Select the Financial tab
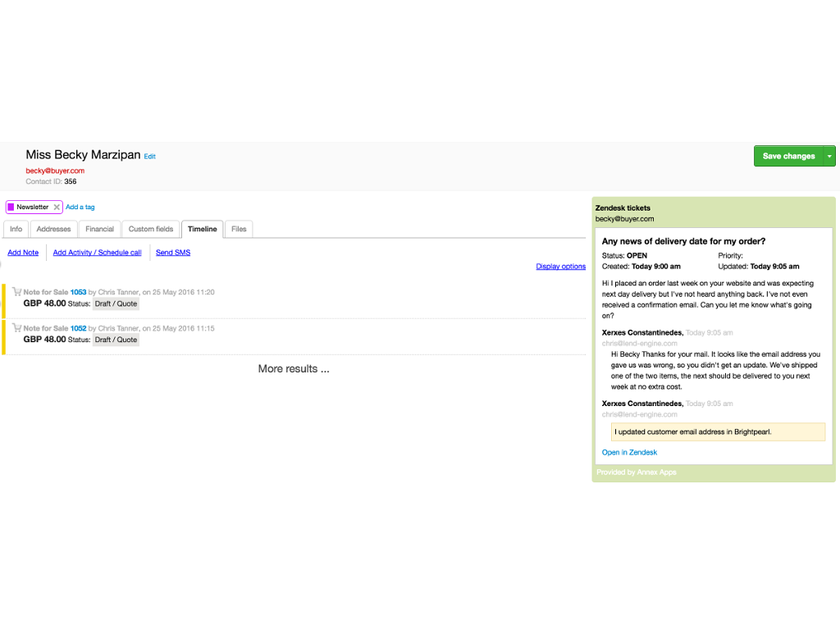The height and width of the screenshot is (630, 840). pyautogui.click(x=100, y=230)
